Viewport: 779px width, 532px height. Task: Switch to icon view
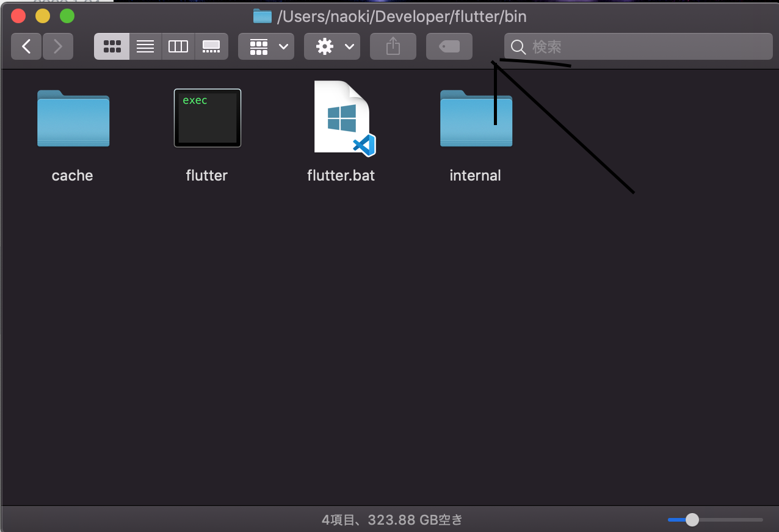pos(112,46)
